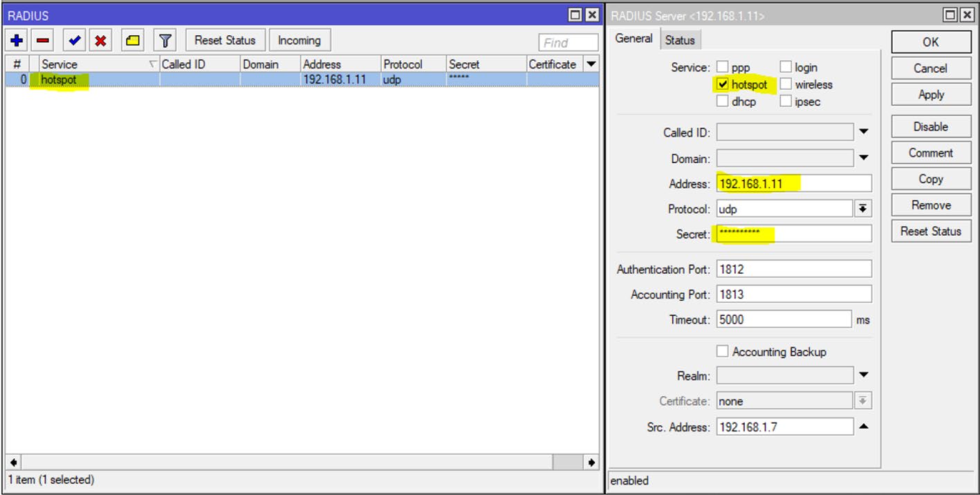The image size is (980, 495).
Task: Enable the ppp service checkbox
Action: click(x=723, y=67)
